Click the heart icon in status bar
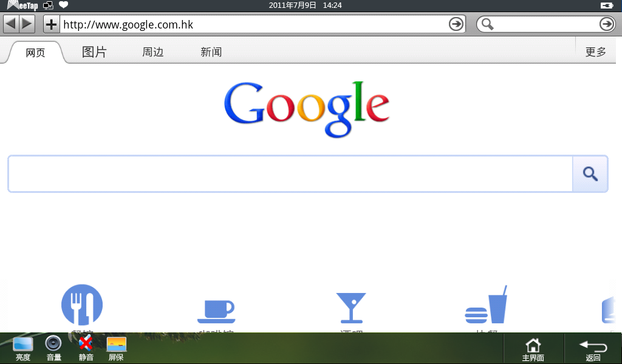622x364 pixels. pos(63,5)
